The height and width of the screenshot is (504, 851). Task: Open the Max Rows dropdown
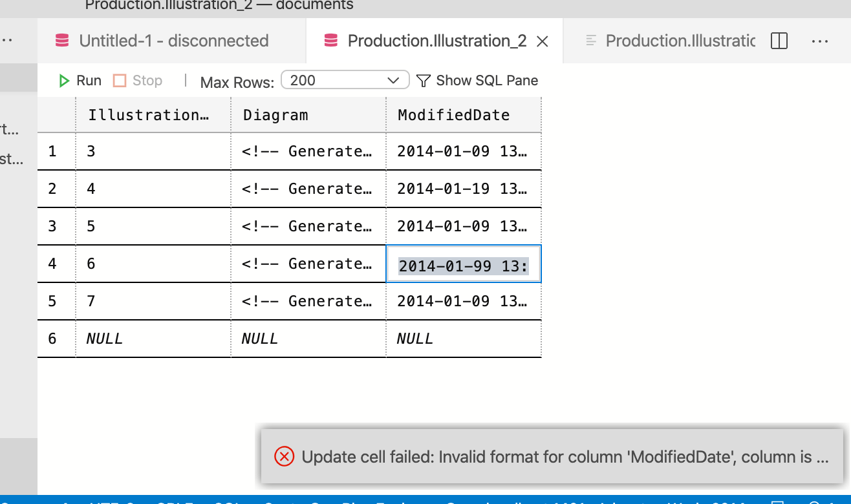(x=345, y=80)
